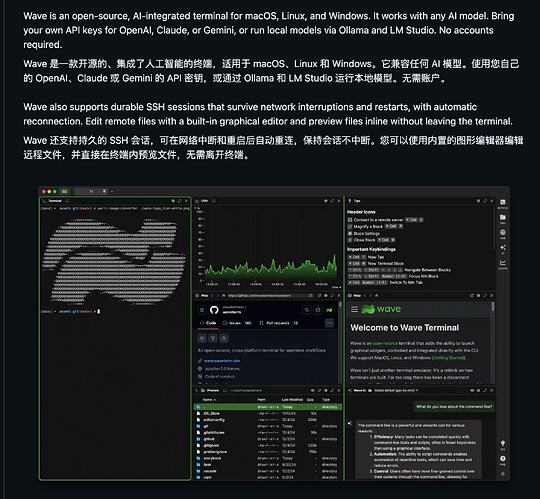
Task: Open the Sysinfo chart widget in right sidebar
Action: pyautogui.click(x=502, y=264)
